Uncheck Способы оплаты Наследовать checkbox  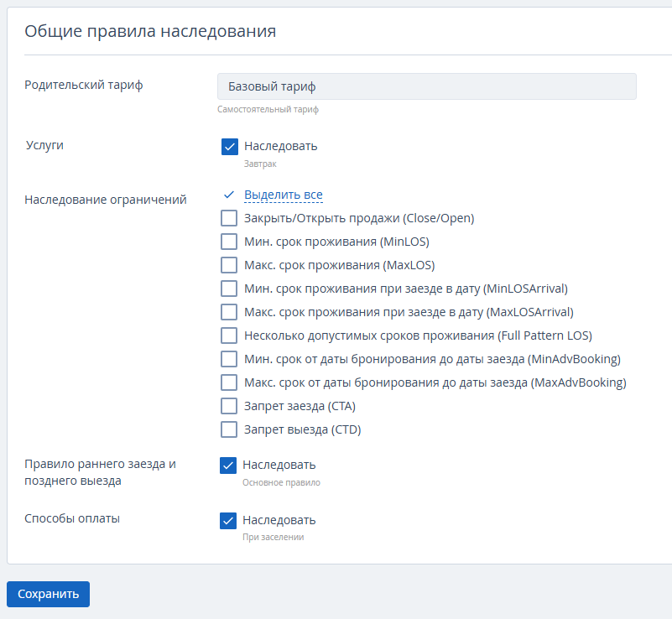[x=228, y=521]
